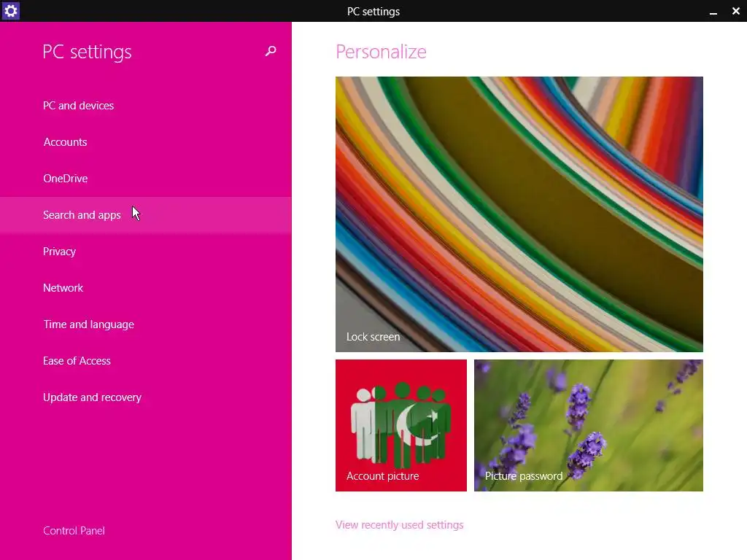Open PC and devices settings

[145, 105]
